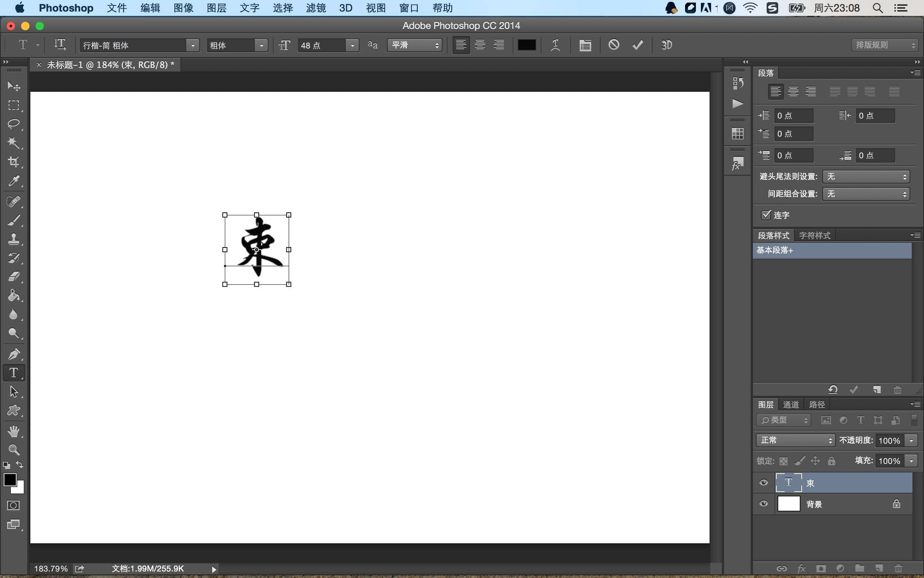Select the Move tool
This screenshot has height=578, width=924.
[x=14, y=86]
